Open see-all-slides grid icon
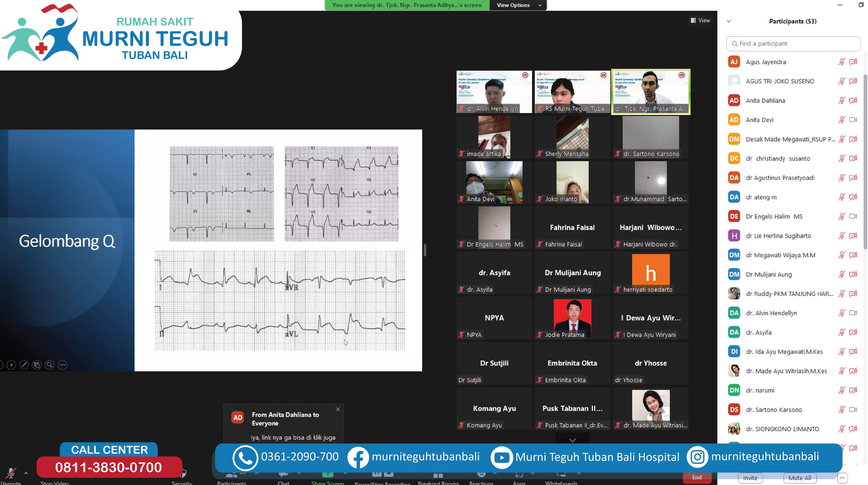 coord(37,365)
